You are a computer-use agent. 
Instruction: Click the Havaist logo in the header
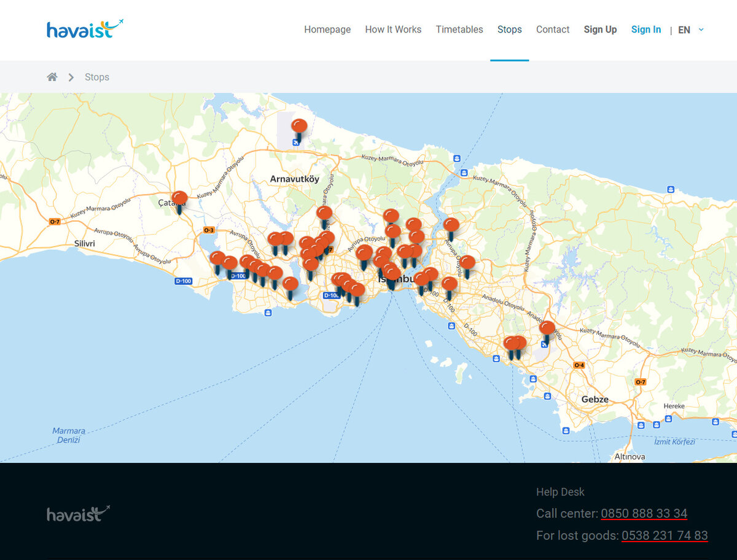85,29
